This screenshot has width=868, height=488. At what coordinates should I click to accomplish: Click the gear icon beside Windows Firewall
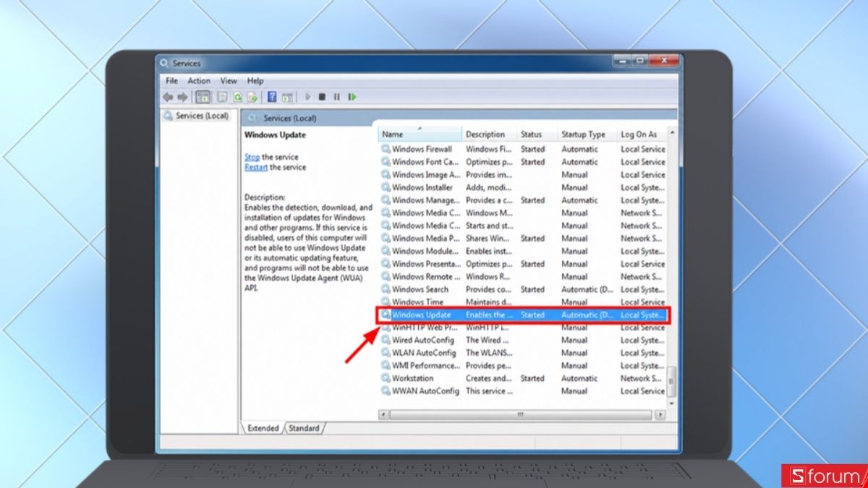(386, 149)
